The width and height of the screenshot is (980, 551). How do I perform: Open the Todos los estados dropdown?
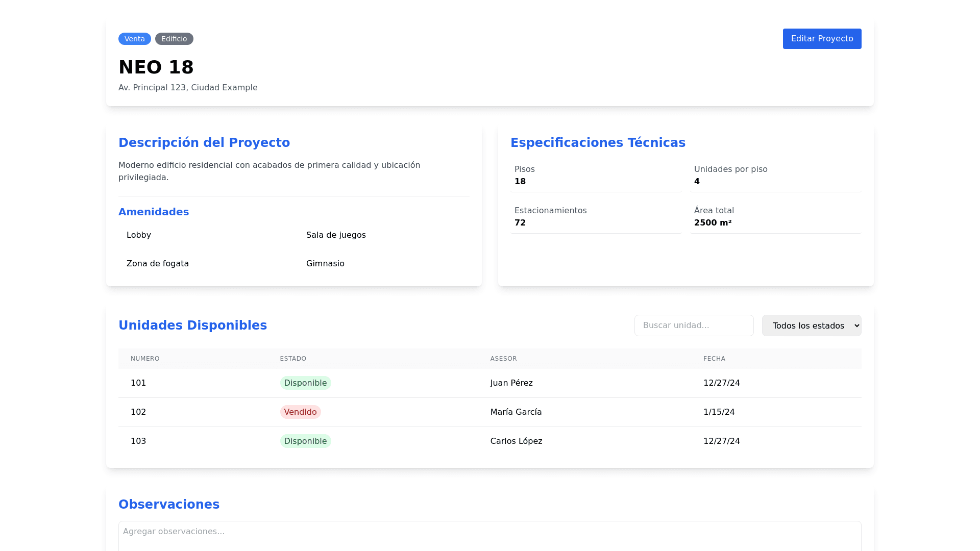(x=811, y=325)
